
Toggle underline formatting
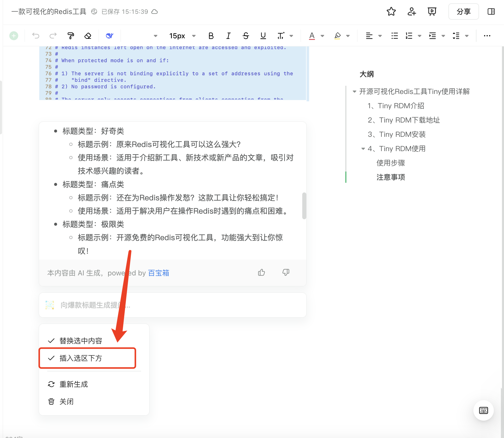(263, 36)
